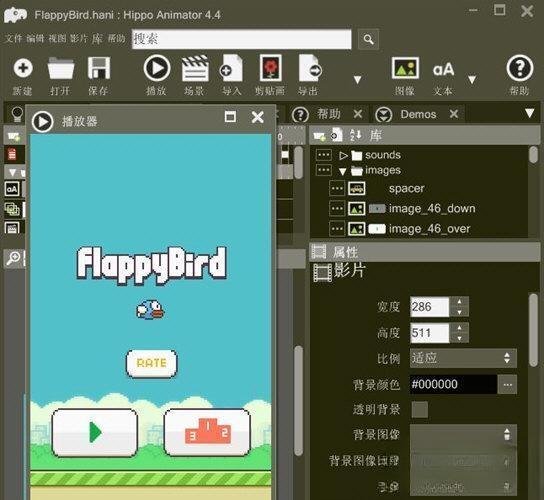Open options menu for sounds folder
This screenshot has width=544, height=500.
[323, 155]
